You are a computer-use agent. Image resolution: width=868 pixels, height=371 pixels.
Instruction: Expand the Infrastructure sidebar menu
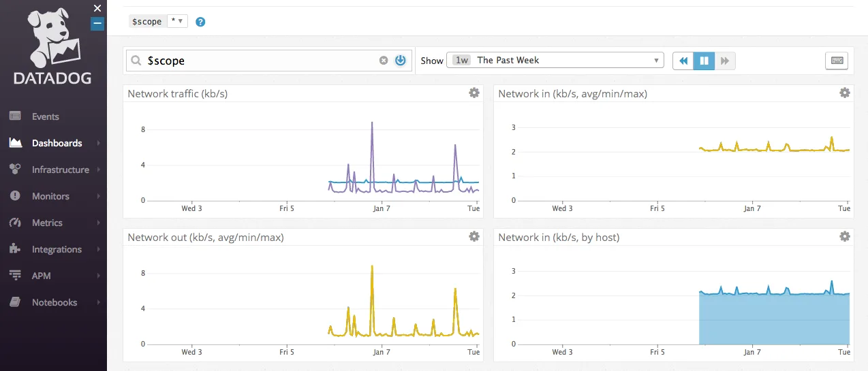[60, 170]
